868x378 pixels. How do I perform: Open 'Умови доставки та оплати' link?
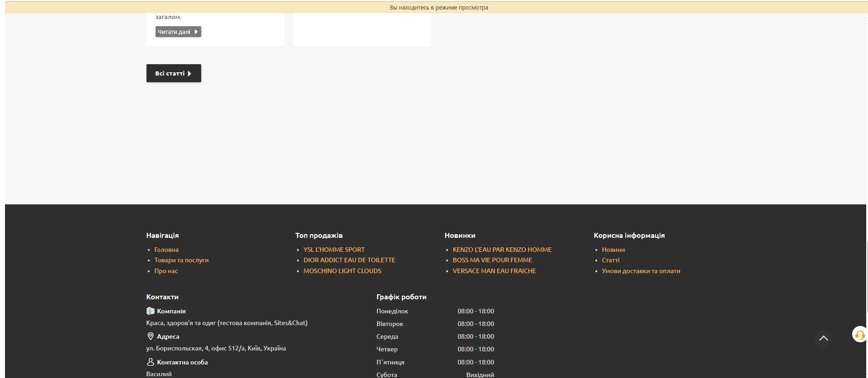[641, 271]
